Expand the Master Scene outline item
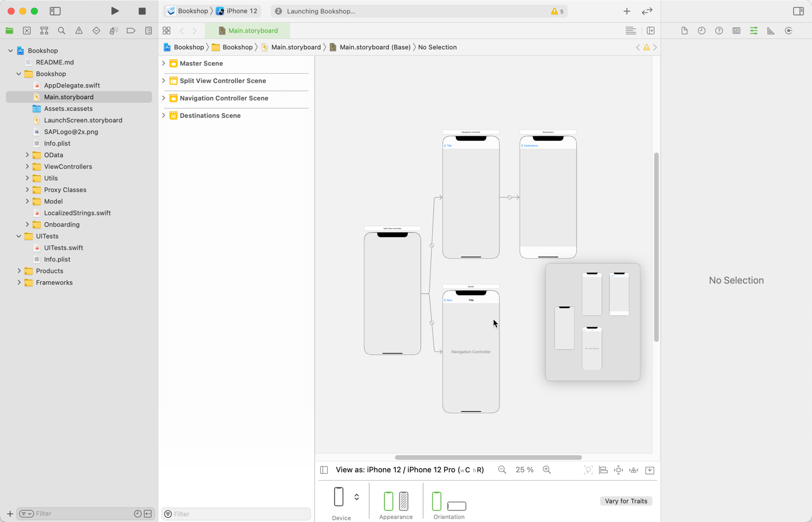The image size is (812, 522). tap(164, 63)
